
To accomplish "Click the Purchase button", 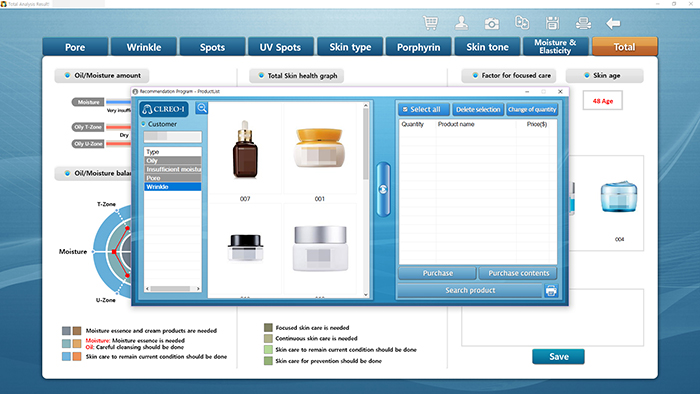I will pos(438,273).
